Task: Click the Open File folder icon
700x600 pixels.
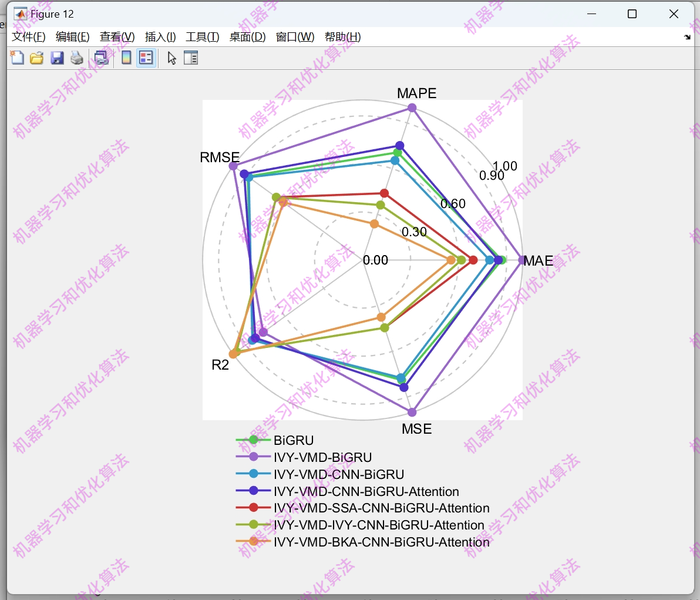Action: pyautogui.click(x=37, y=58)
